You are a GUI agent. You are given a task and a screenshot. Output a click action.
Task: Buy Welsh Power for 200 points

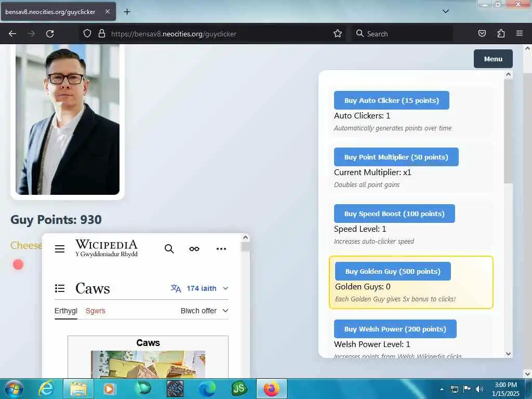(x=395, y=329)
